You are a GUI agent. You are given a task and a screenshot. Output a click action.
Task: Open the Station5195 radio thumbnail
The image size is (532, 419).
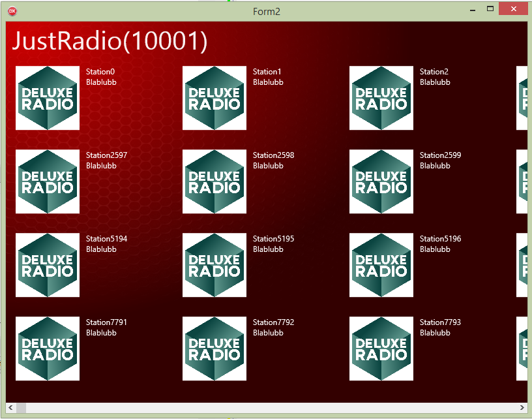214,265
